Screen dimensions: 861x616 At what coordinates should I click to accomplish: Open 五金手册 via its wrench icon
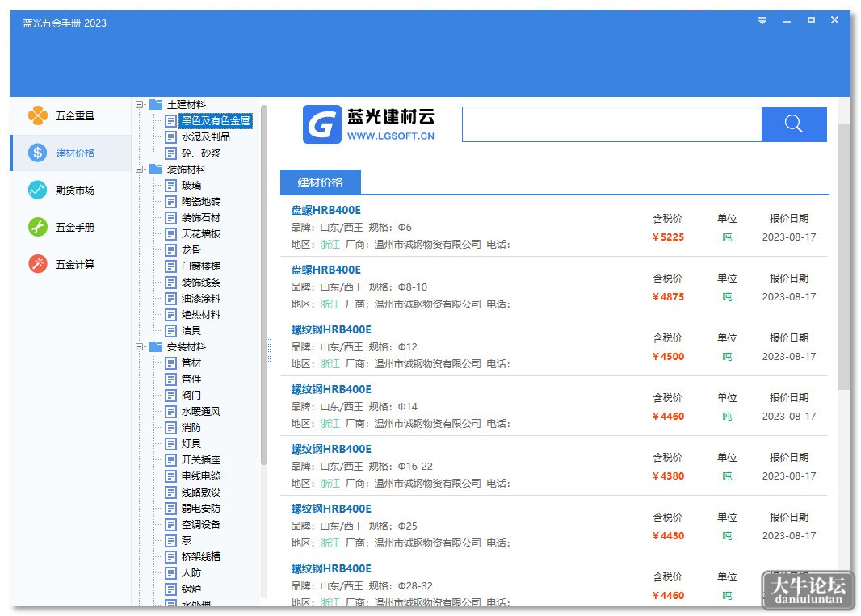tap(37, 227)
